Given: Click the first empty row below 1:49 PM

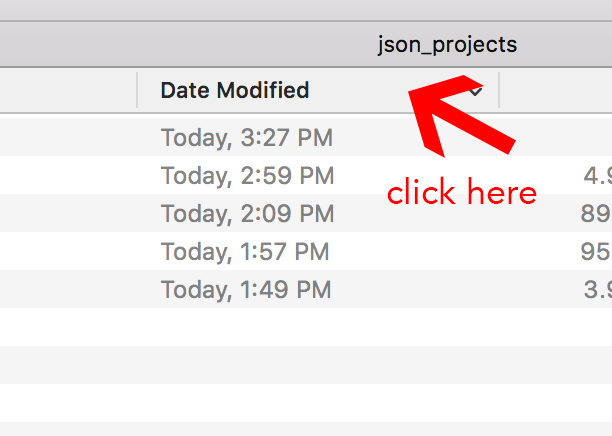Looking at the screenshot, I should click(306, 327).
